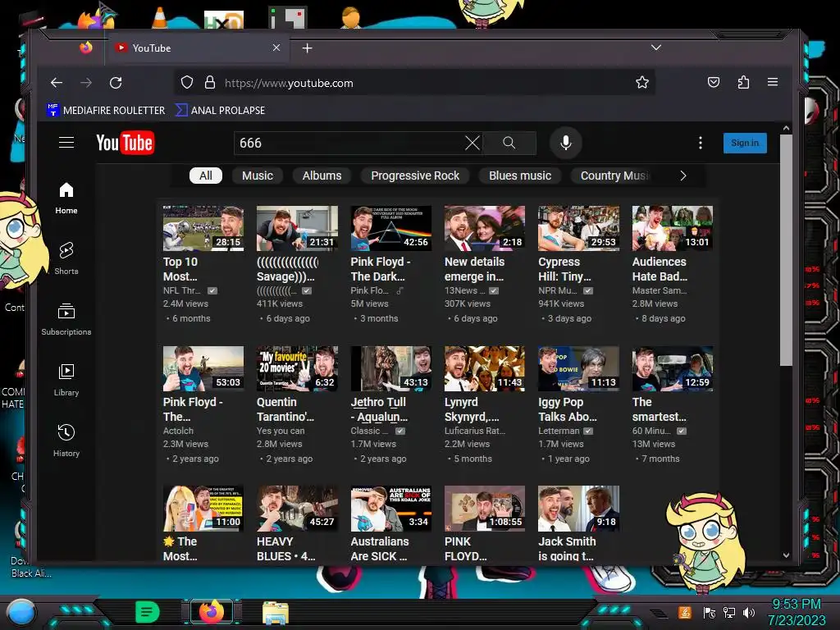
Task: Open a new browser tab
Action: click(307, 48)
